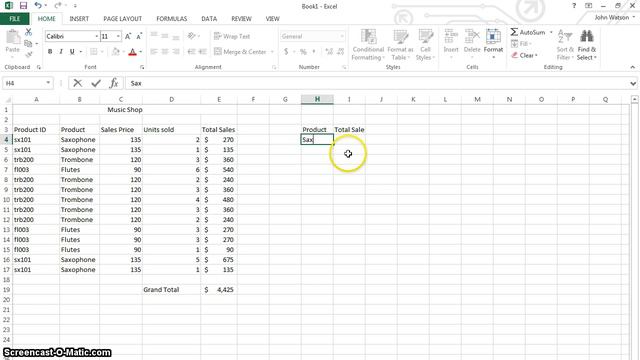This screenshot has width=640, height=360.
Task: Open Find & Select binoculars
Action: (587, 45)
